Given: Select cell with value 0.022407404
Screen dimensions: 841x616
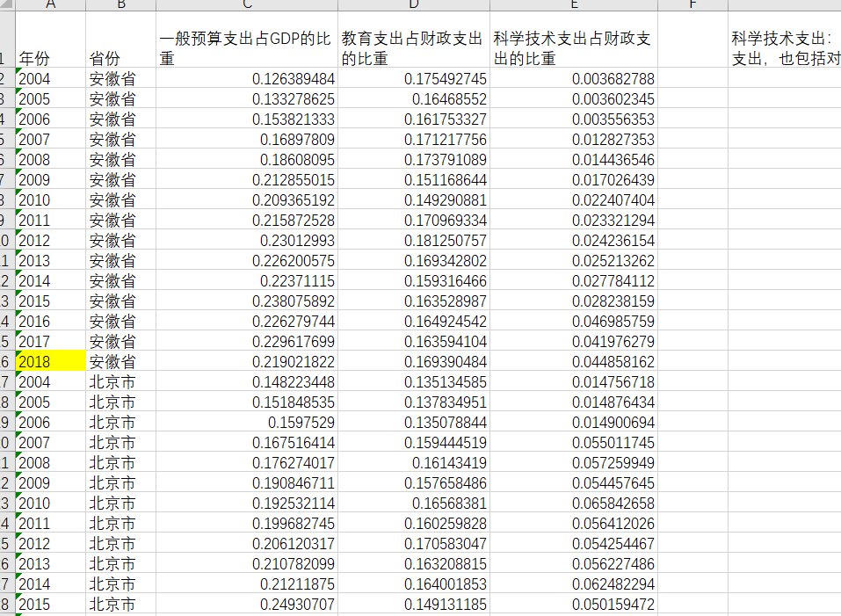Looking at the screenshot, I should coord(573,199).
